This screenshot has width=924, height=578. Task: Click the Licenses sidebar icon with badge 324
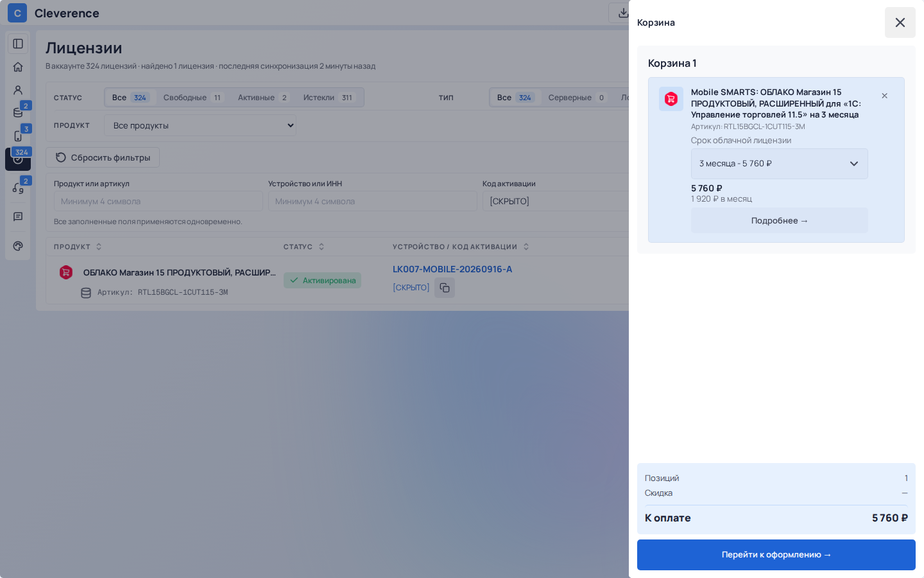pos(18,159)
